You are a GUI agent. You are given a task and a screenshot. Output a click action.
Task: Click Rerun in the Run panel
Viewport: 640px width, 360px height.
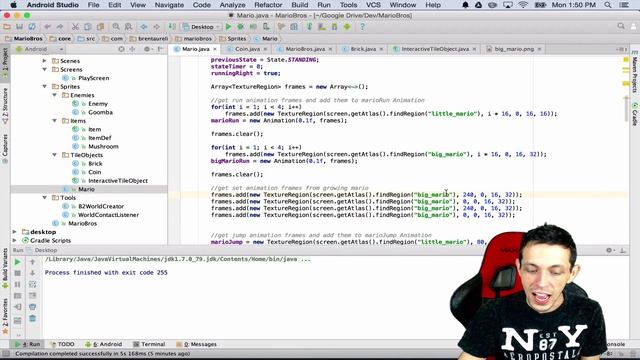click(x=17, y=262)
